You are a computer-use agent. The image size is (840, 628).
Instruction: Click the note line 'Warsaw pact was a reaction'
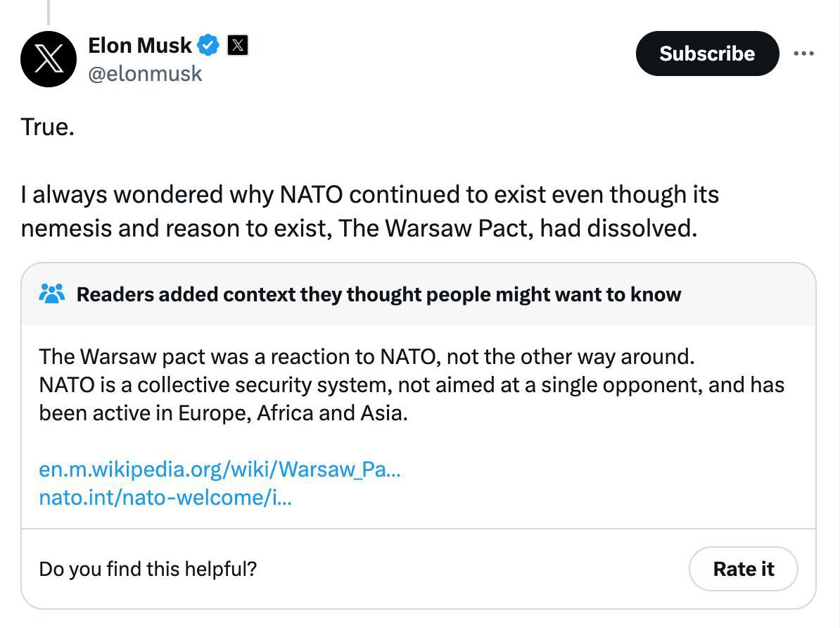click(x=367, y=356)
